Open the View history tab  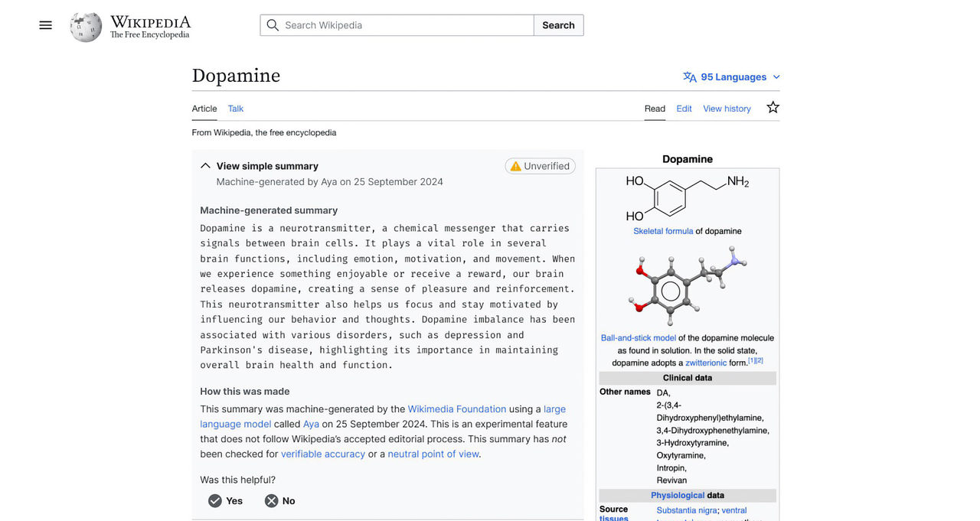click(726, 109)
